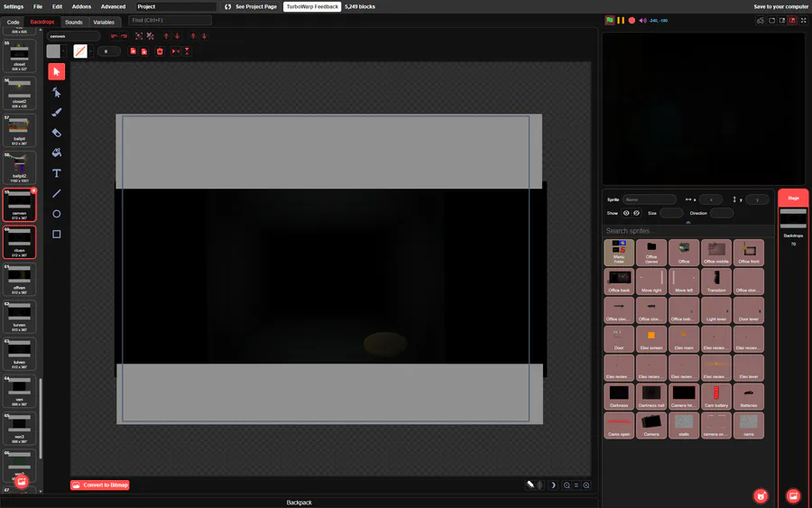
Task: Click Save to your computer
Action: (781, 6)
